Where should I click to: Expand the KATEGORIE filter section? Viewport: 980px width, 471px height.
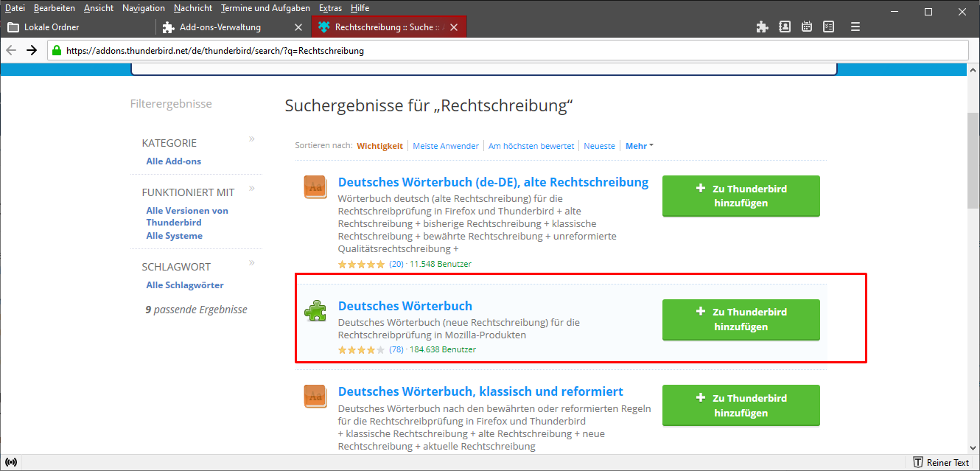coord(251,139)
